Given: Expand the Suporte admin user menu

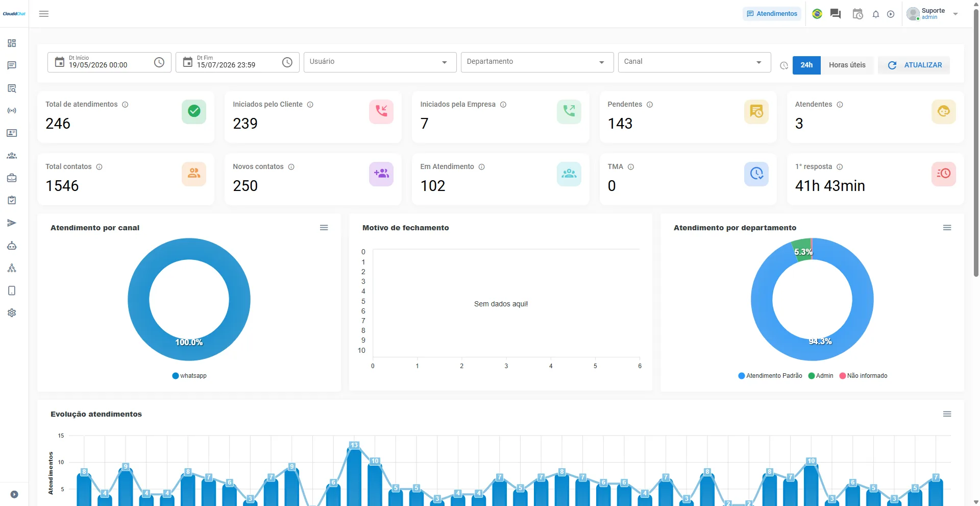Looking at the screenshot, I should pyautogui.click(x=933, y=14).
